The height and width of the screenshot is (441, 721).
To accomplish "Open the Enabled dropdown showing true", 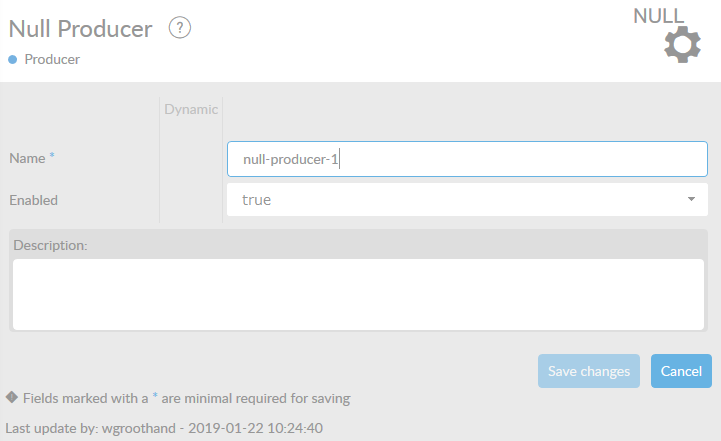I will [467, 200].
